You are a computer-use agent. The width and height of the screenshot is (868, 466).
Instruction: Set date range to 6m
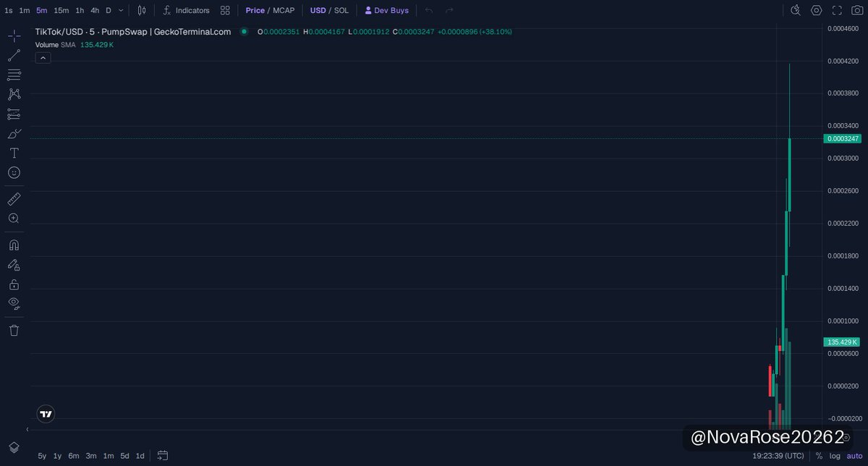point(74,456)
